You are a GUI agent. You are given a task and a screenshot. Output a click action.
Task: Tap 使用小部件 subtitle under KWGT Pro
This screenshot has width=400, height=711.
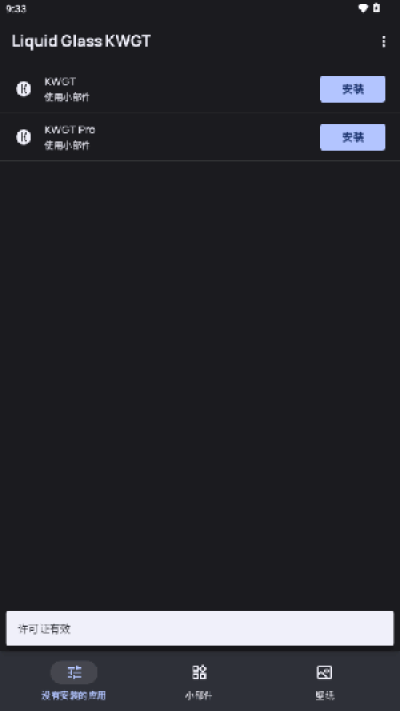click(x=67, y=145)
